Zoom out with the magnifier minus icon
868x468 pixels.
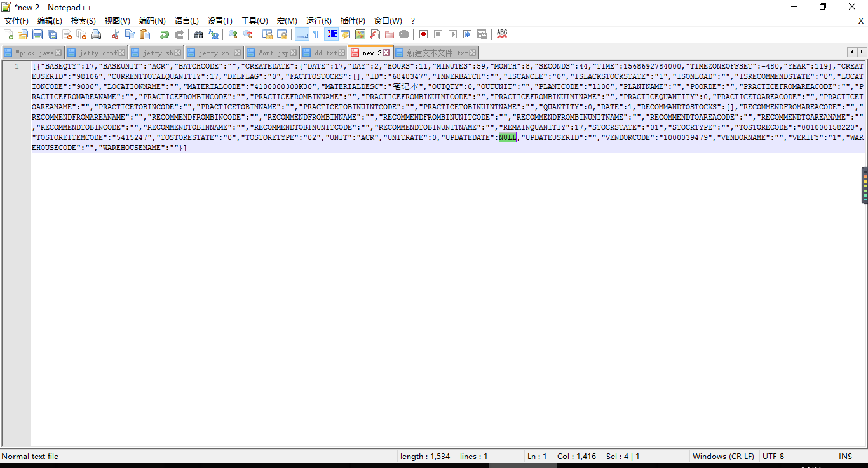(248, 34)
